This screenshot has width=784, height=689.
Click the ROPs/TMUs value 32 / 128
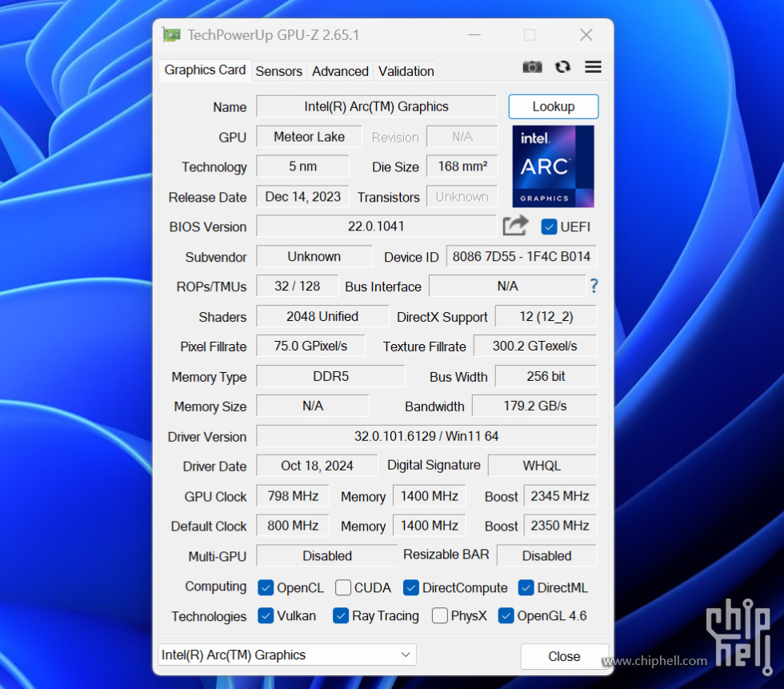[x=297, y=286]
